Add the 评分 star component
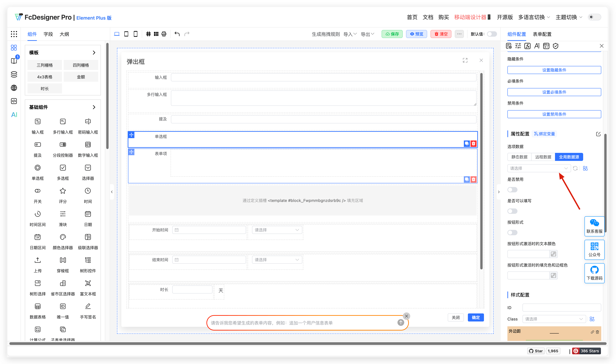This screenshot has width=616, height=364. [x=63, y=191]
